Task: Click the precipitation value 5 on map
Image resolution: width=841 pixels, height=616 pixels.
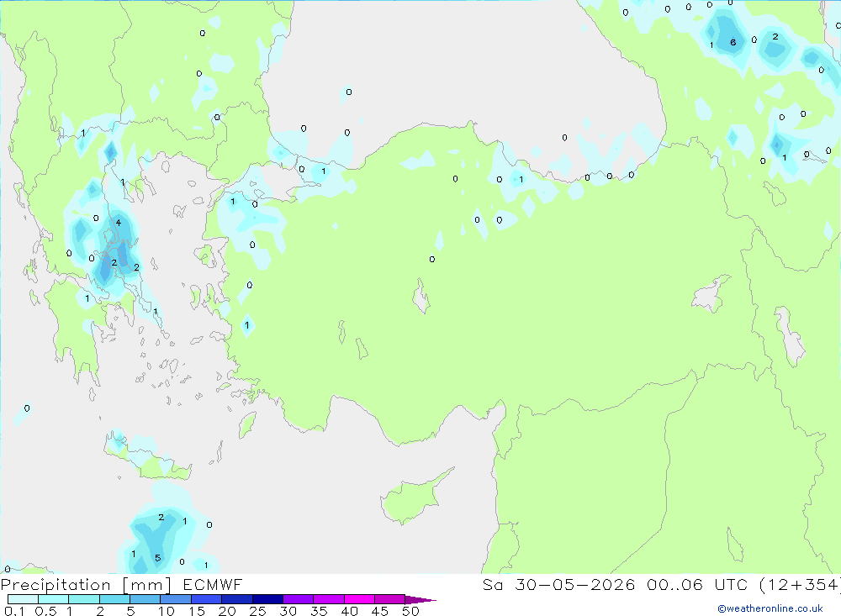Action: (158, 558)
